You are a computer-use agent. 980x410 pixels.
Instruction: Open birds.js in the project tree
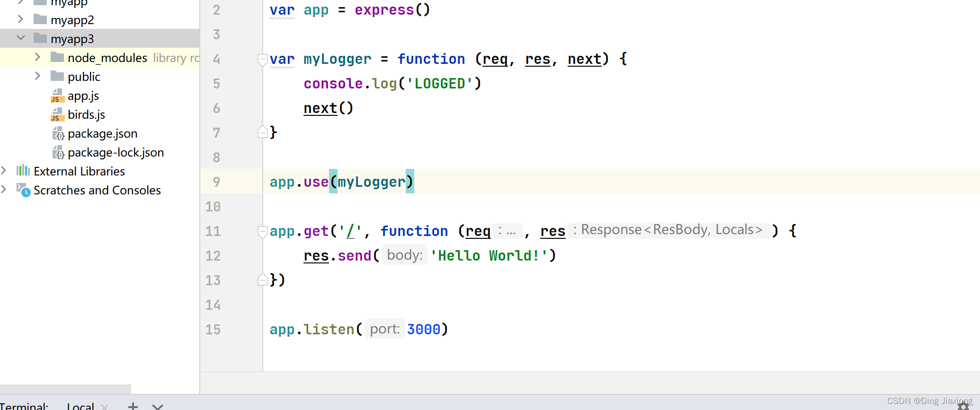coord(86,114)
